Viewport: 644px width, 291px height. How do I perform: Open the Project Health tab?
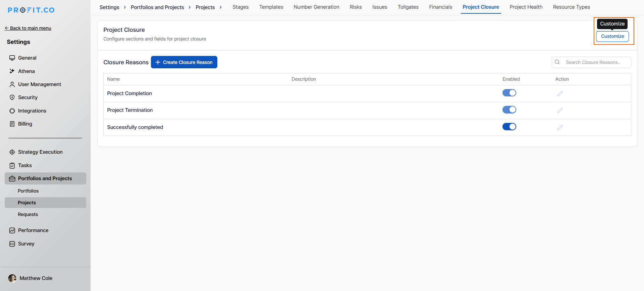526,7
